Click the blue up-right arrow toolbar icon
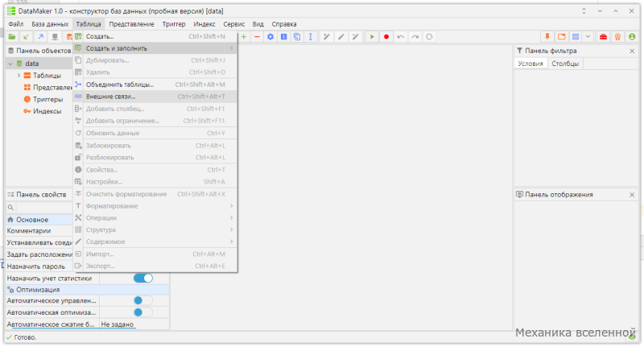 pos(40,37)
